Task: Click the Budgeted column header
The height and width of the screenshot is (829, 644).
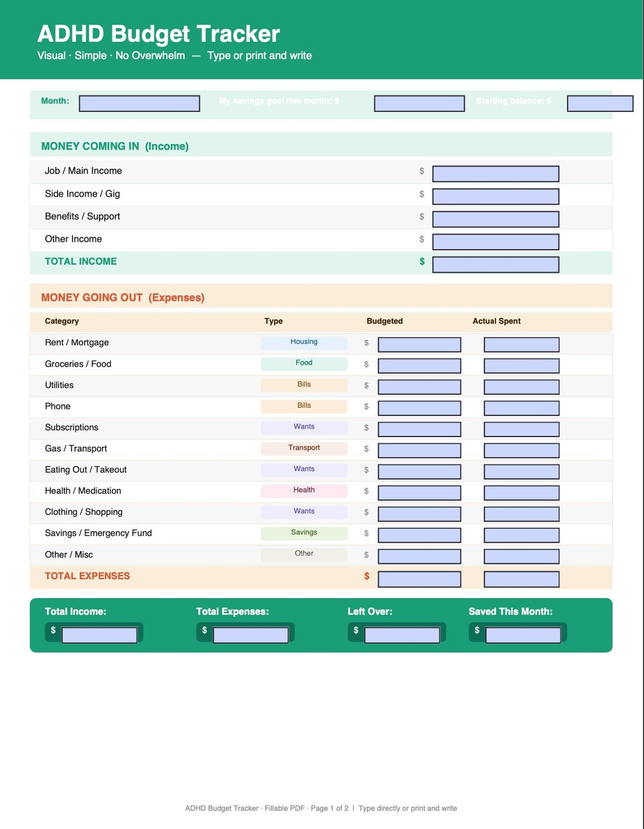Action: (385, 321)
